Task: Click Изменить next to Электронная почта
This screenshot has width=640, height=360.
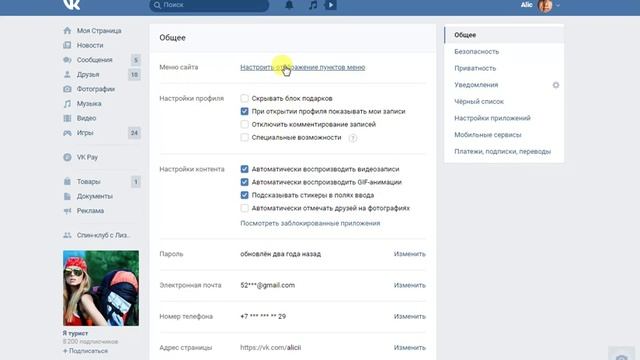Action: coord(409,285)
